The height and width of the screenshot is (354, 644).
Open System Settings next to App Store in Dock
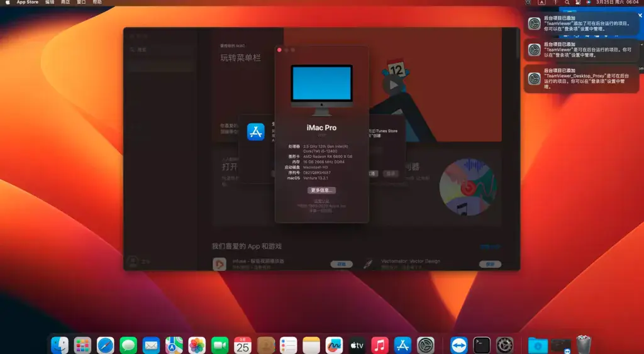point(426,345)
